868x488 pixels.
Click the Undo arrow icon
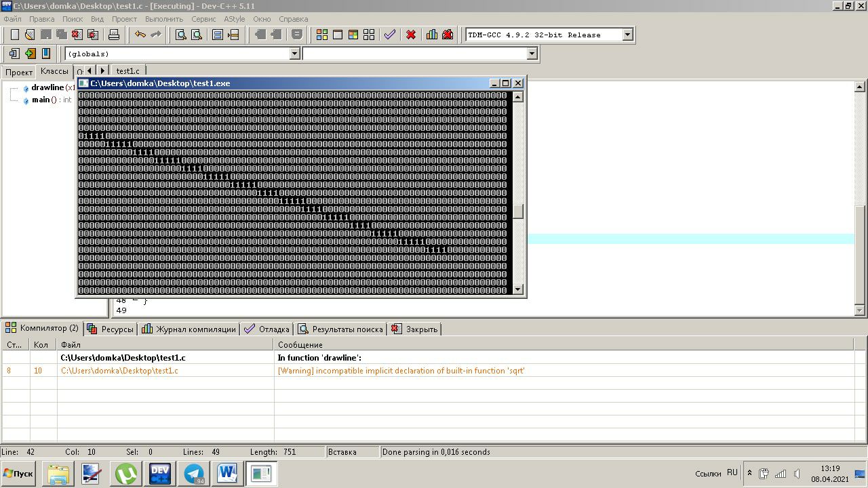pos(140,35)
